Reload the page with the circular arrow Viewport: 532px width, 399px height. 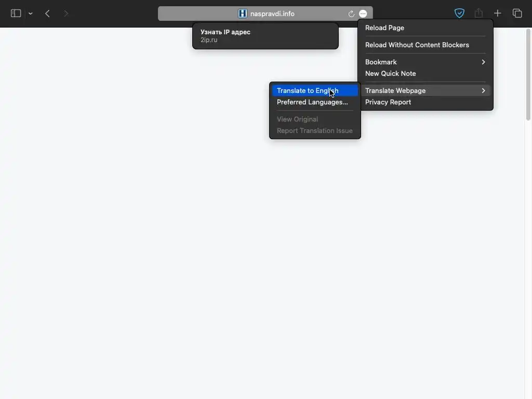(x=351, y=14)
